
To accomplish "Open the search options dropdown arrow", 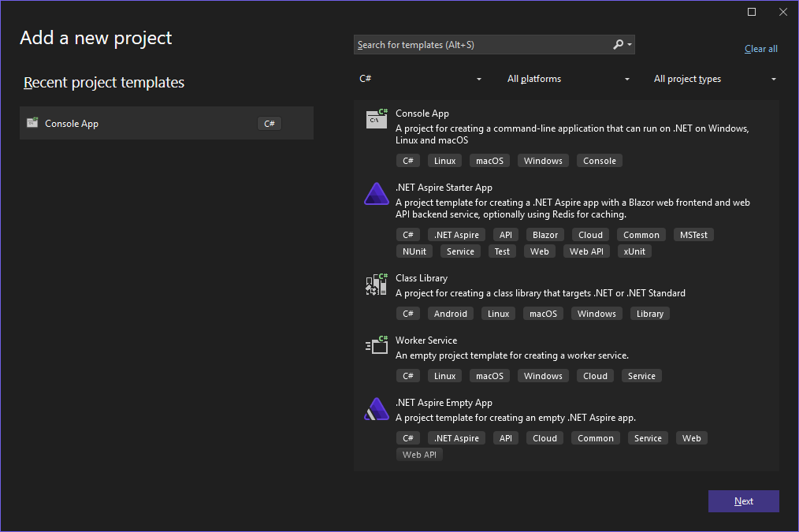I will [630, 45].
